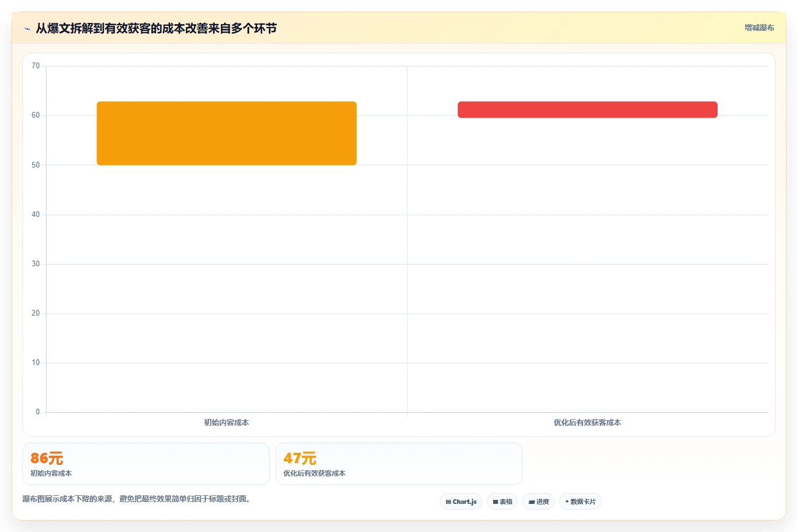Click the footnote text starting 瀑布图展示成本下降
Image resolution: width=798 pixels, height=532 pixels.
(137, 499)
